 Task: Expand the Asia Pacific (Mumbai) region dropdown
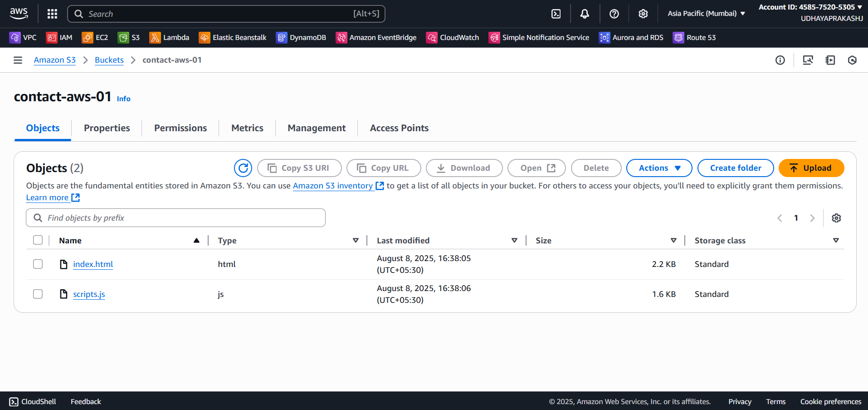pyautogui.click(x=706, y=14)
